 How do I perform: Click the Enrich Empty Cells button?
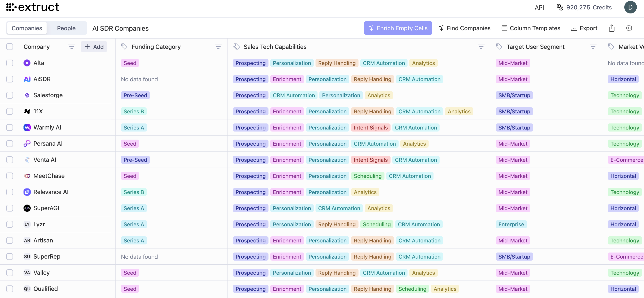tap(398, 28)
